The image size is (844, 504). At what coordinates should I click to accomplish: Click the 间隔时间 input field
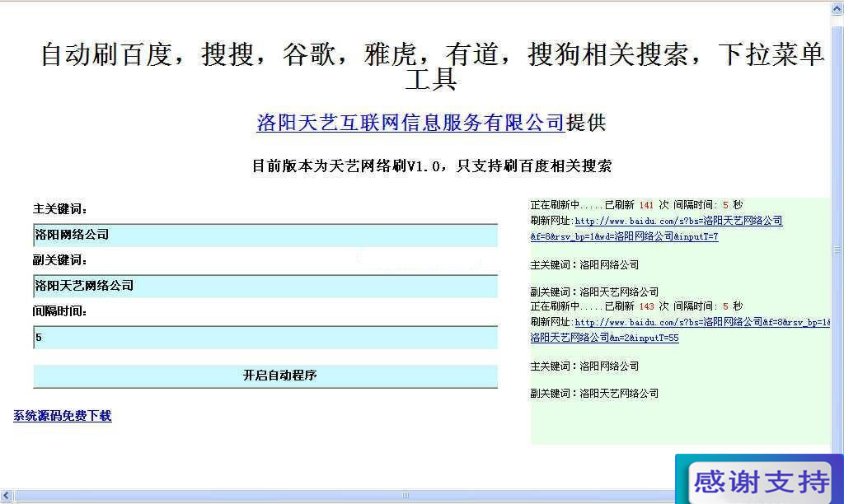(x=265, y=338)
